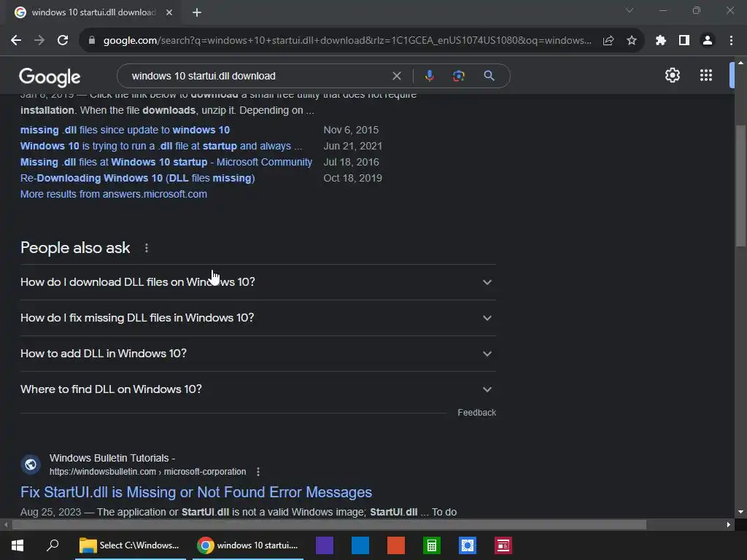This screenshot has height=560, width=747.
Task: Open the Chrome profile avatar
Action: pyautogui.click(x=708, y=41)
